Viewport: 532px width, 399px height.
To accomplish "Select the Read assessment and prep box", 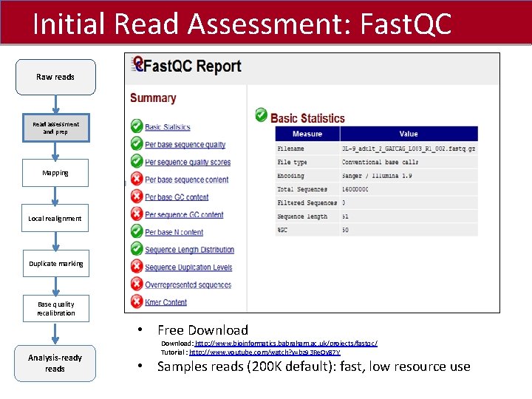I will tap(56, 128).
